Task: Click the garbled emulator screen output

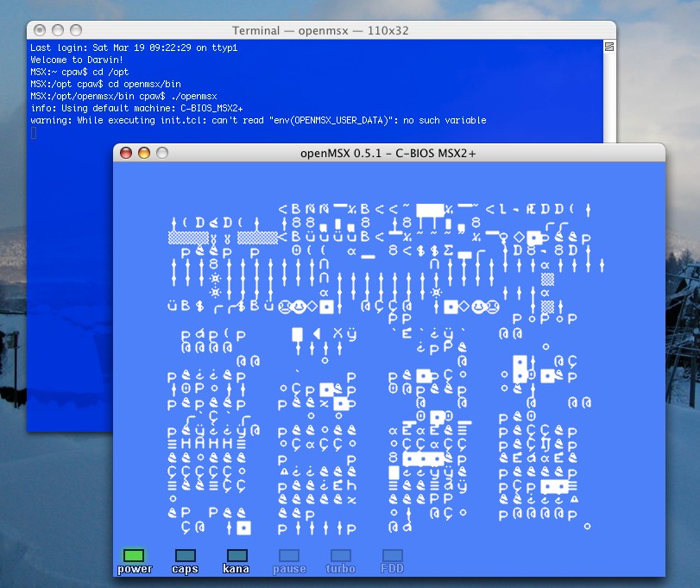Action: 386,369
